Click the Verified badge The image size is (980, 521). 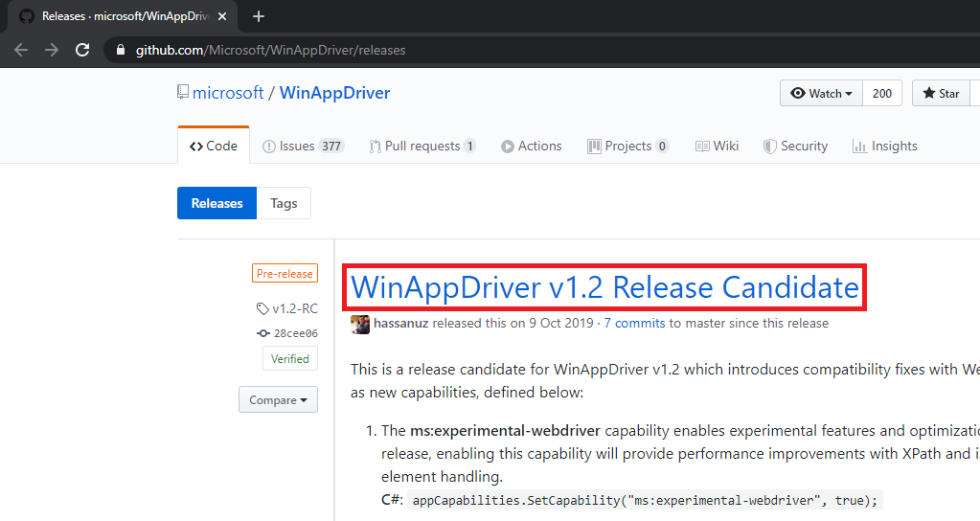pyautogui.click(x=289, y=359)
